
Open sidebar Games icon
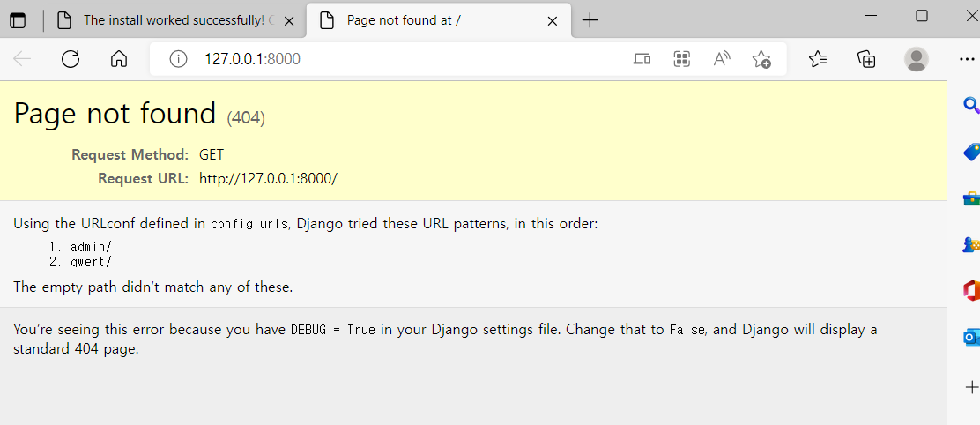971,245
